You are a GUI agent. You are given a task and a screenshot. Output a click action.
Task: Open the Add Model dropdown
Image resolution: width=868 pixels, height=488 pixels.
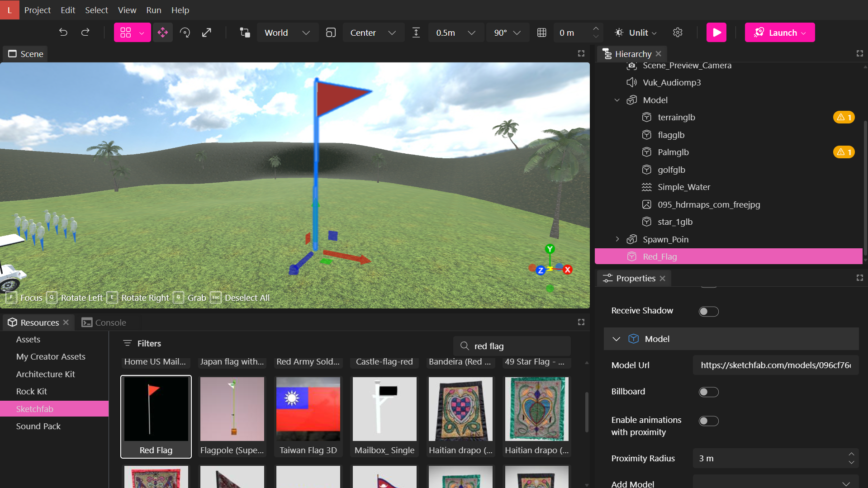coord(775,483)
